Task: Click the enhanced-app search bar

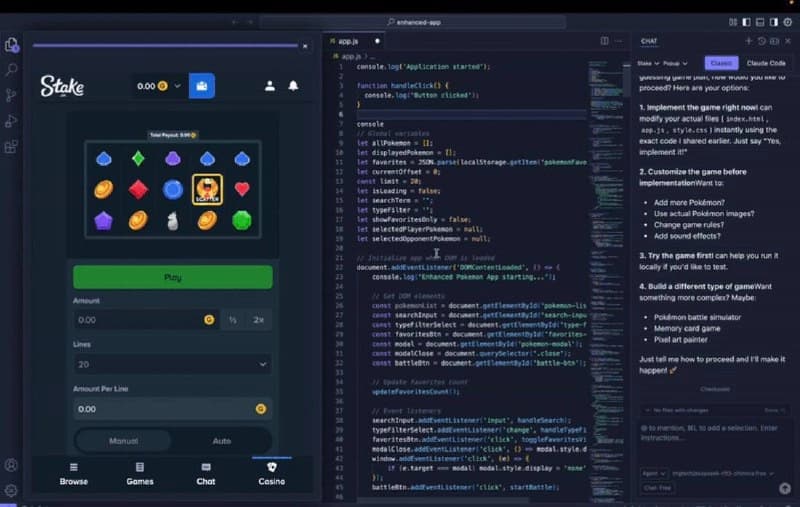Action: [x=413, y=22]
